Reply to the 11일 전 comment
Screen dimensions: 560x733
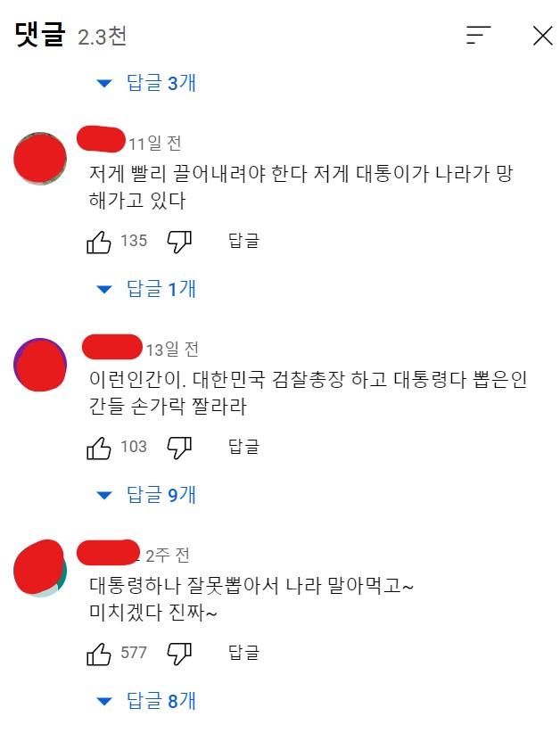pos(243,241)
